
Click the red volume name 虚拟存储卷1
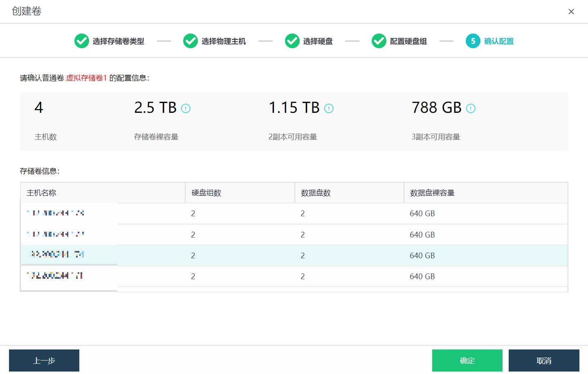tap(86, 78)
